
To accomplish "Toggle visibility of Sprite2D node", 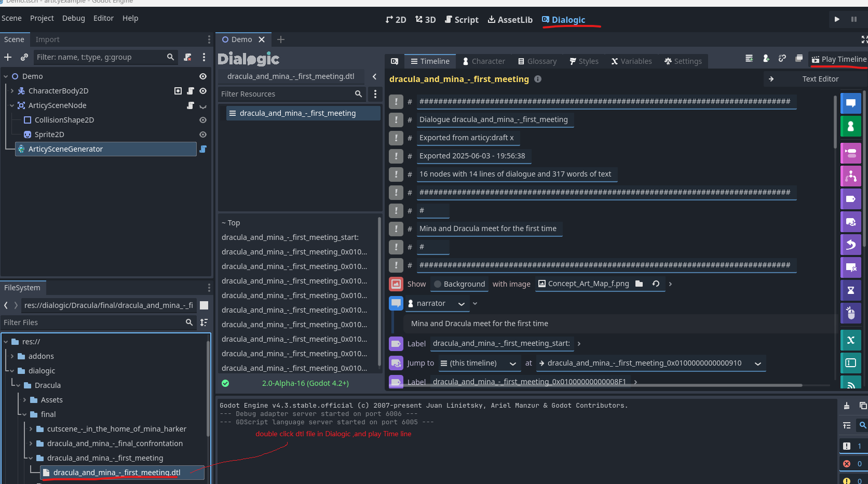I will (203, 135).
